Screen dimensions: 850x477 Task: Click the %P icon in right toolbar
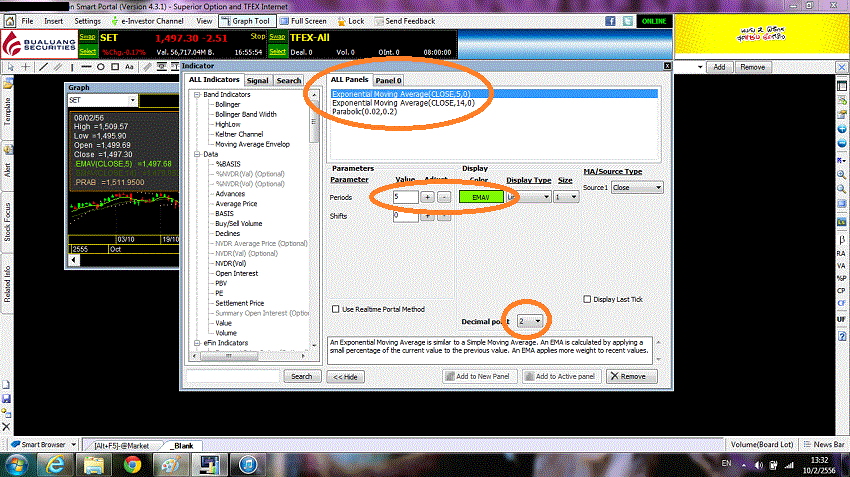point(841,278)
